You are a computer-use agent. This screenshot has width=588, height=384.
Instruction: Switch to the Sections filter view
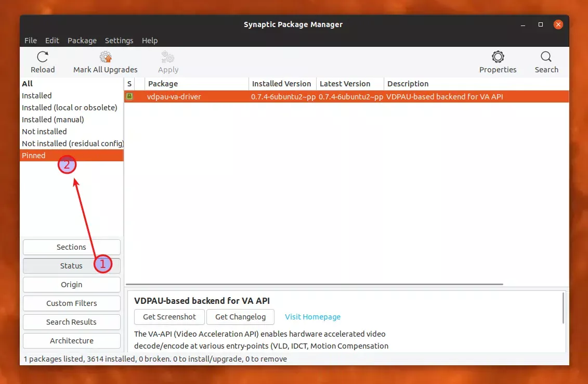[71, 247]
